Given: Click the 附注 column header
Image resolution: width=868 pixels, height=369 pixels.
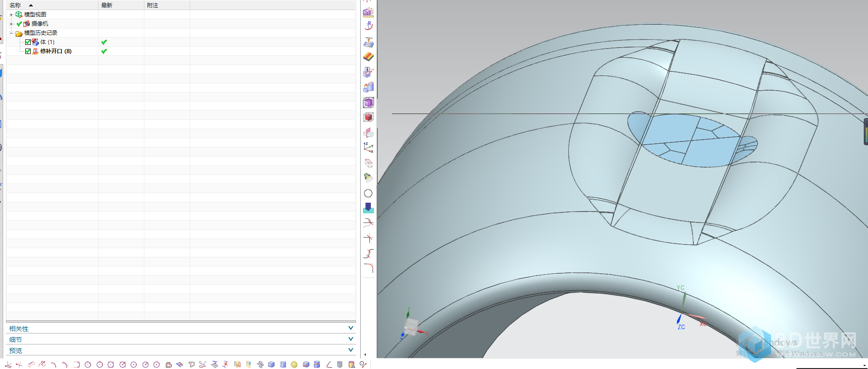Looking at the screenshot, I should (167, 5).
